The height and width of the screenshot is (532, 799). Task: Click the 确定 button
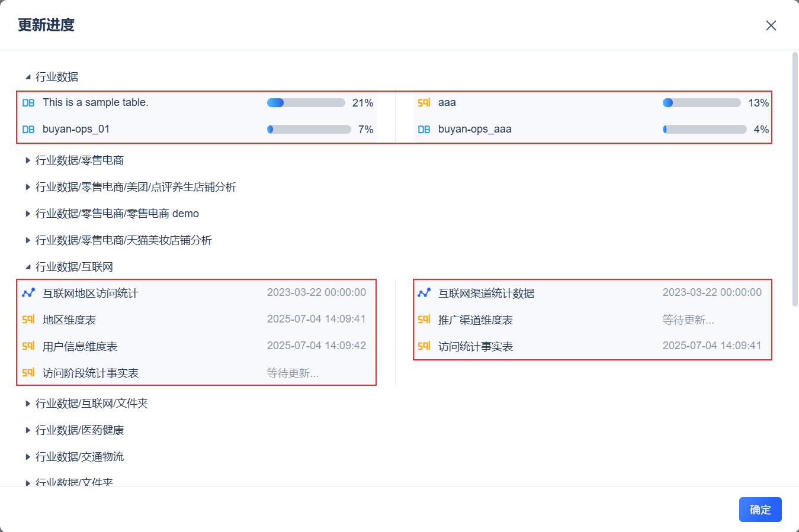click(760, 510)
